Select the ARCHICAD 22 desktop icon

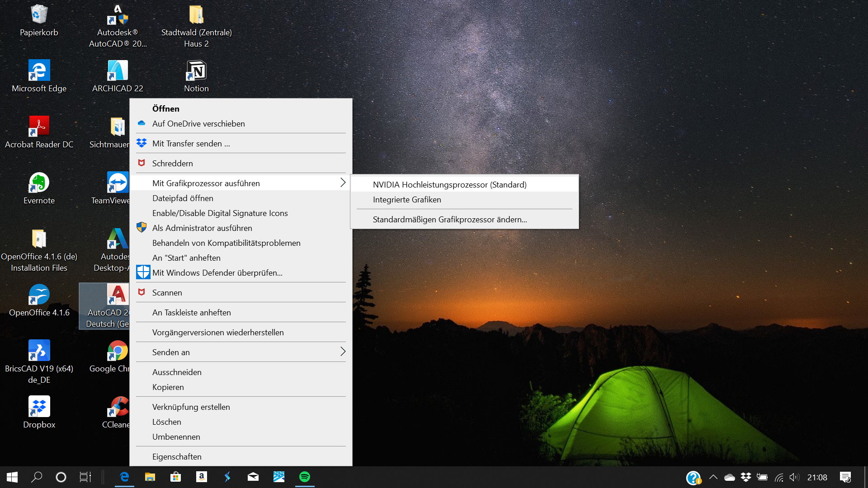[118, 71]
